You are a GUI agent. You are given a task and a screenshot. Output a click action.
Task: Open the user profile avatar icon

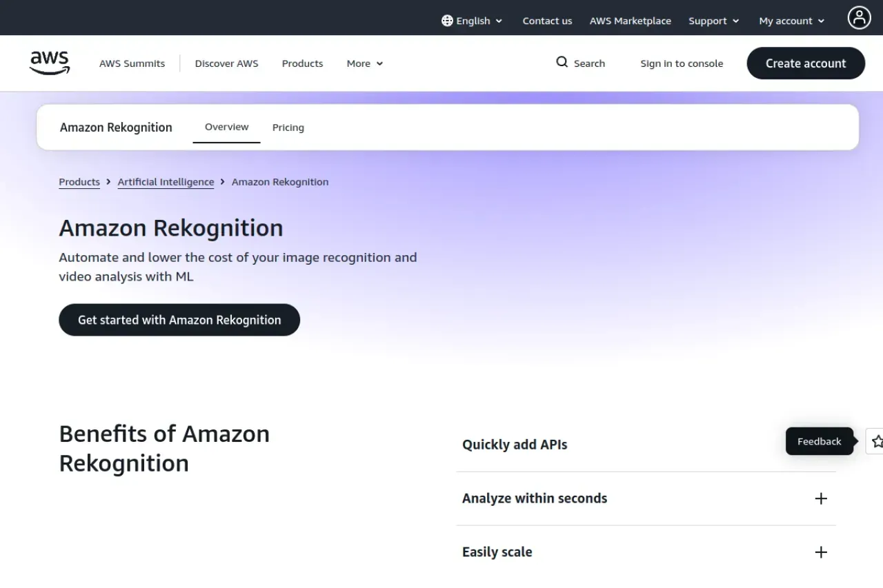[x=859, y=18]
